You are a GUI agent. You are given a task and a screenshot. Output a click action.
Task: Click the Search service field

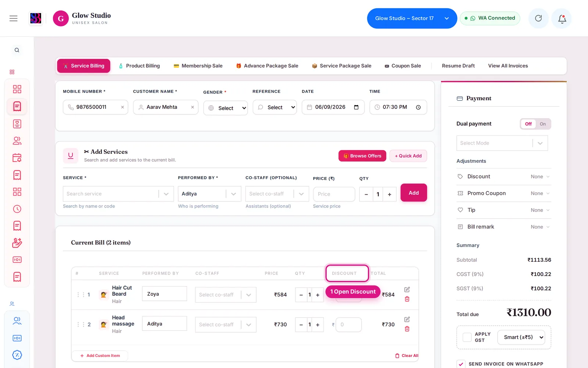(118, 194)
